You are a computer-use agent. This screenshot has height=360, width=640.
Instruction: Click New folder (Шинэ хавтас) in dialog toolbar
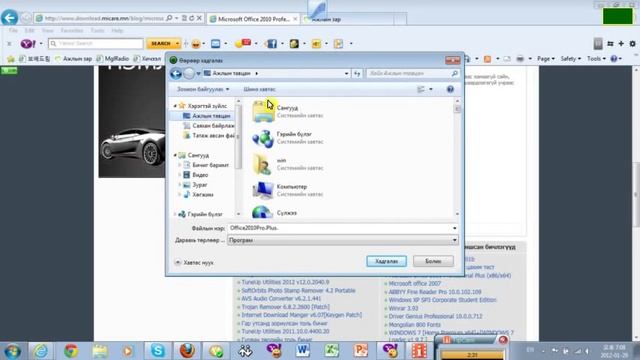click(x=259, y=89)
